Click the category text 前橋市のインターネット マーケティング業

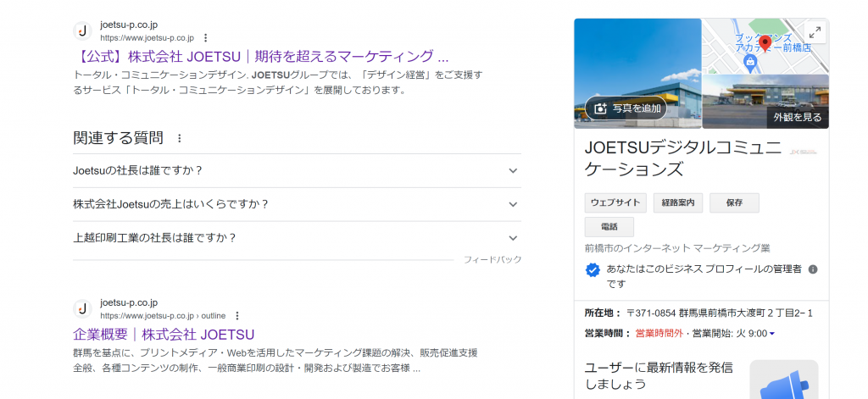click(x=677, y=248)
